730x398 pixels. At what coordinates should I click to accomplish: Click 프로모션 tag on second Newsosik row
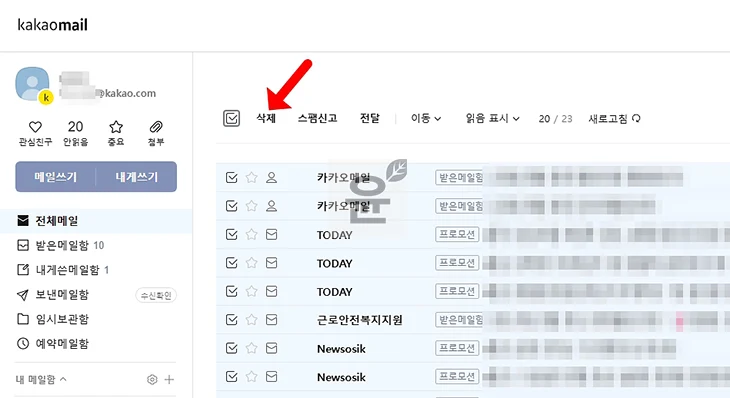[x=457, y=376]
